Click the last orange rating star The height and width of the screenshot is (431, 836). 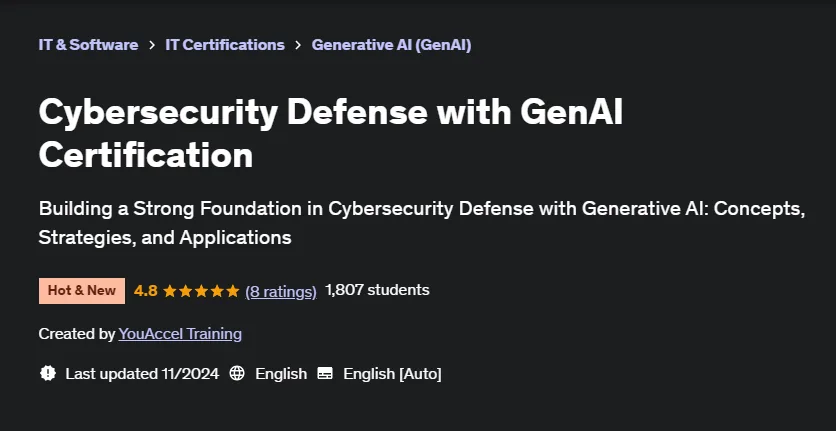tap(233, 291)
